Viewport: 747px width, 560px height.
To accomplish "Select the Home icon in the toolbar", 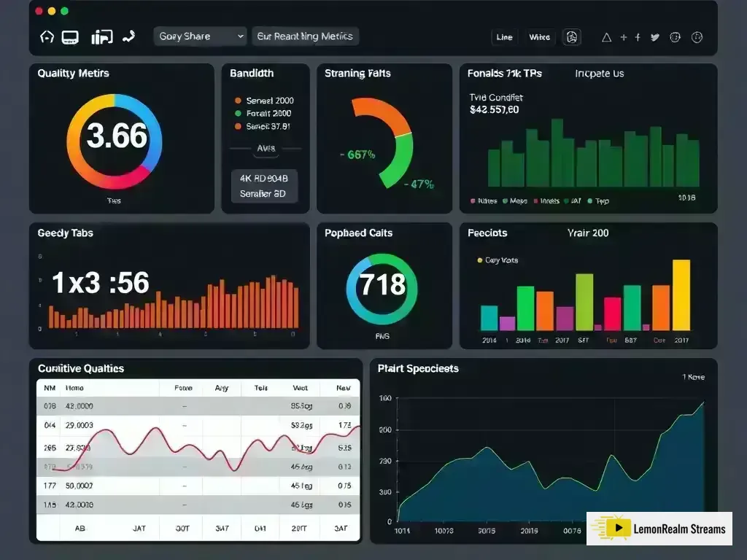I will 46,36.
